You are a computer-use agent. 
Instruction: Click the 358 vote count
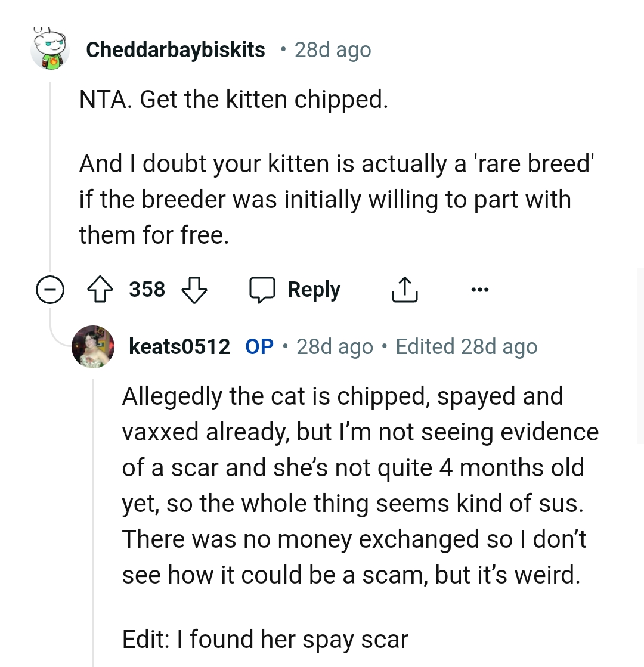(148, 290)
